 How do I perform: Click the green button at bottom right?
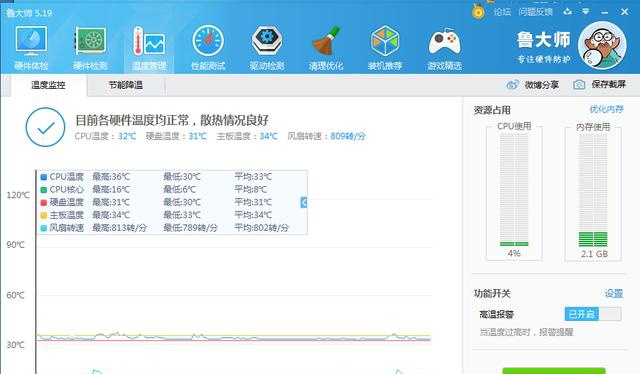coord(554,370)
